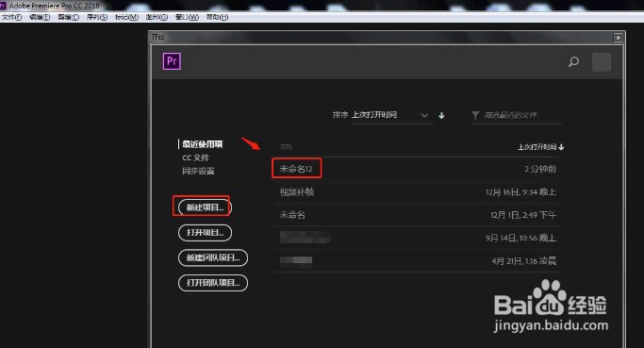The height and width of the screenshot is (348, 644).
Task: Open recent project 未命名 from 12月1日
Action: [x=292, y=215]
